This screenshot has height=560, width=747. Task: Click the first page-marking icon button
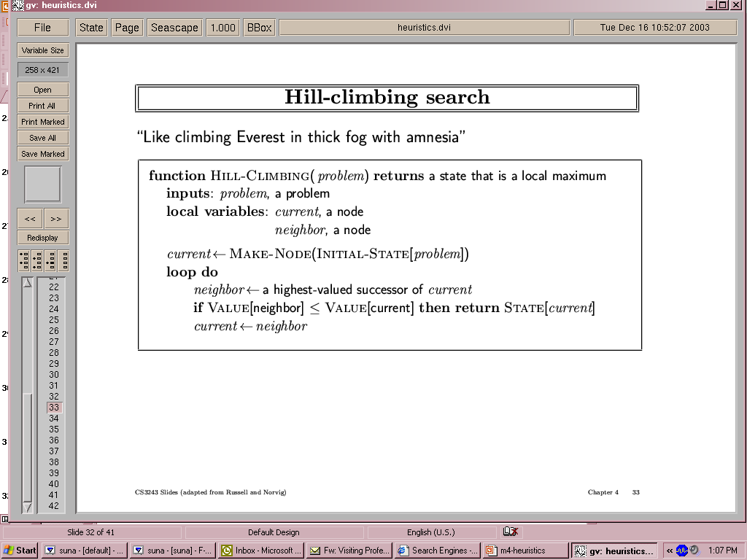pyautogui.click(x=24, y=260)
